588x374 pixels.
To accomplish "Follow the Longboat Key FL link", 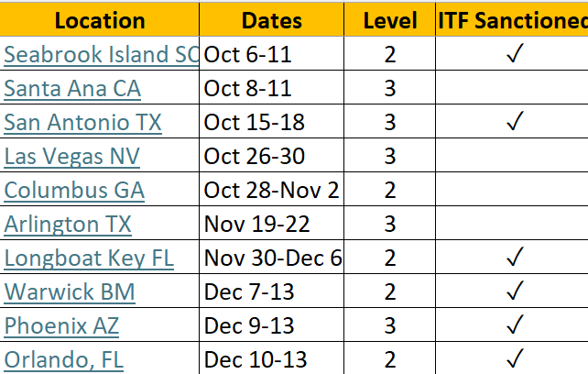I will coord(89,258).
